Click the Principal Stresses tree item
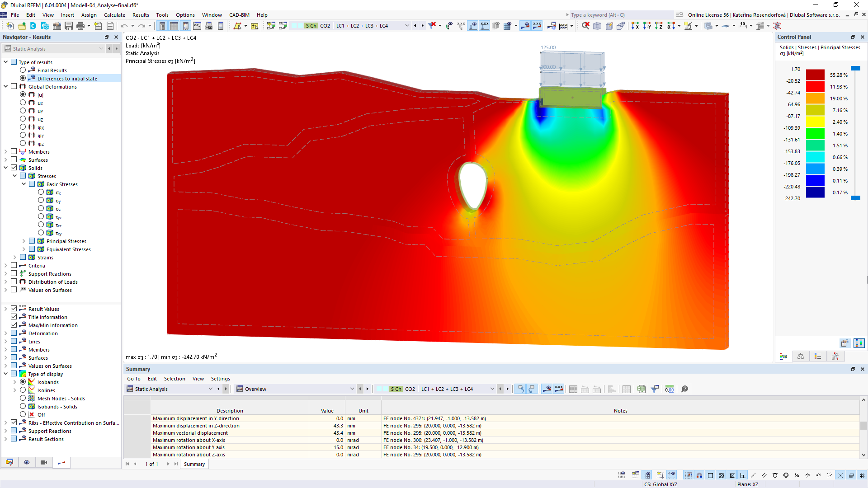Screen dimensions: 868x488 66,241
